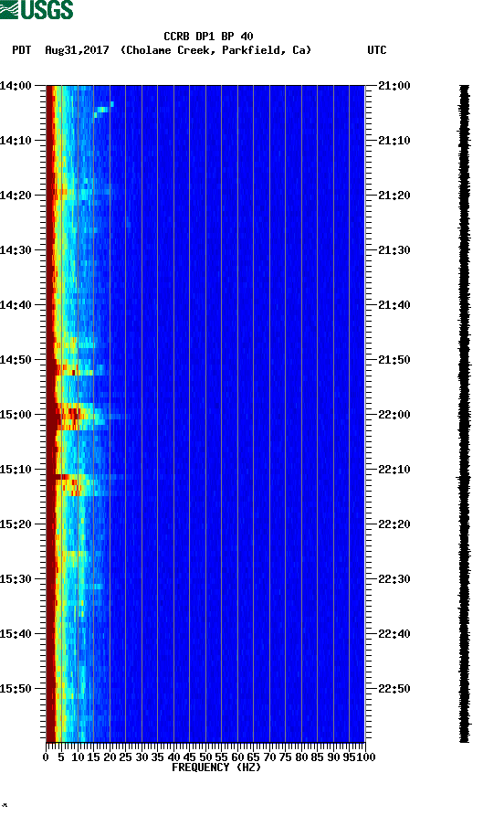Click the '15:10' PDT time label
The height and width of the screenshot is (815, 504).
[16, 470]
